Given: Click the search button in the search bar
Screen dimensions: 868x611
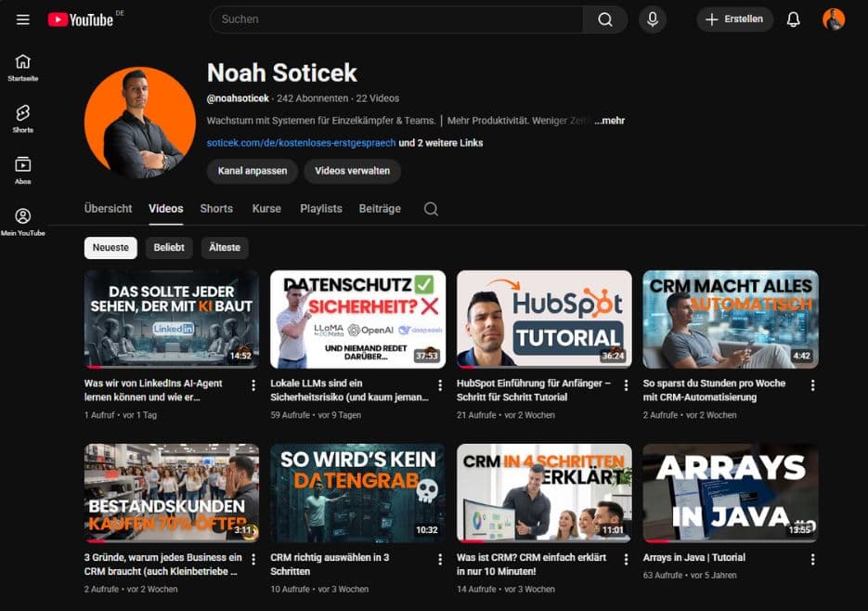Looking at the screenshot, I should point(605,19).
